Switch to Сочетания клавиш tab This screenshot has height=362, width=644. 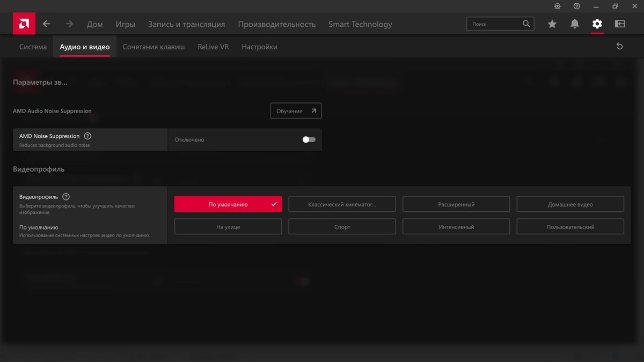[153, 47]
